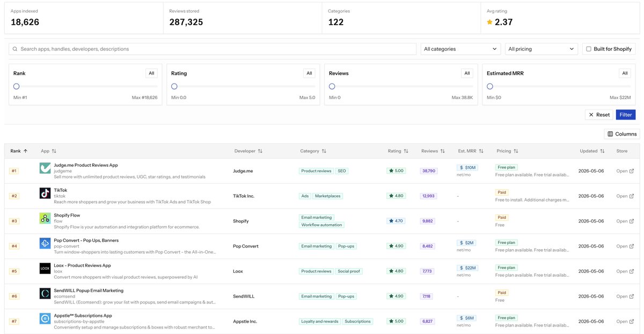Sort the Developer column
This screenshot has height=334, width=644.
pyautogui.click(x=260, y=151)
